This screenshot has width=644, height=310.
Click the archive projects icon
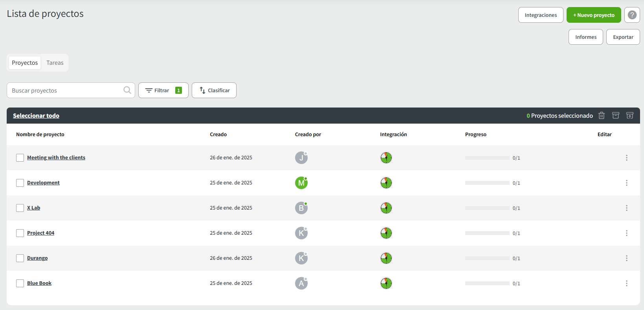pyautogui.click(x=615, y=115)
